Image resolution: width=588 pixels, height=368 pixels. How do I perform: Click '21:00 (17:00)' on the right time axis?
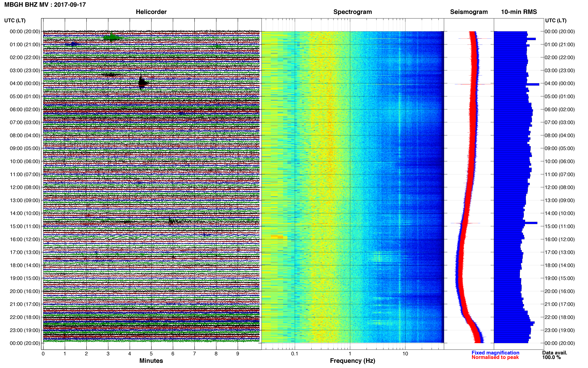coord(560,304)
